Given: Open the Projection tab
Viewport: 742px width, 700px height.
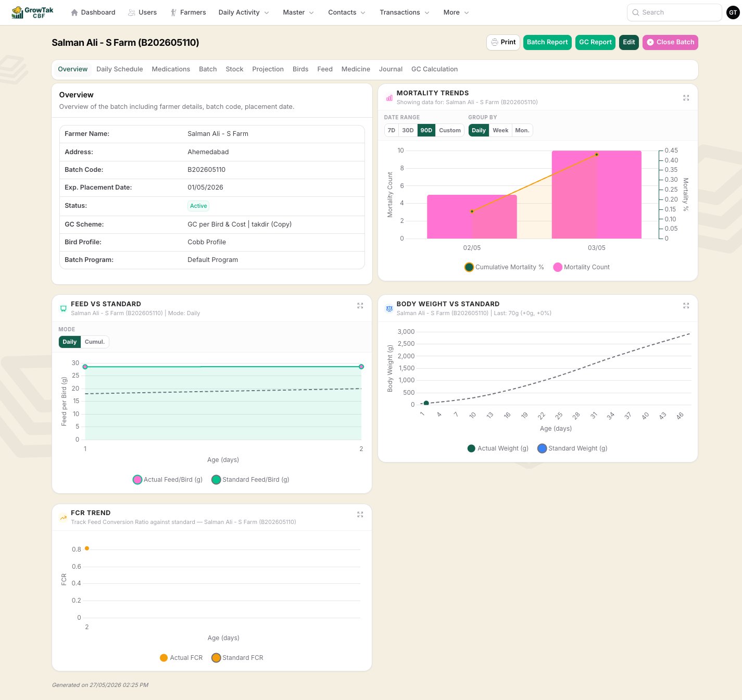Looking at the screenshot, I should (x=268, y=69).
